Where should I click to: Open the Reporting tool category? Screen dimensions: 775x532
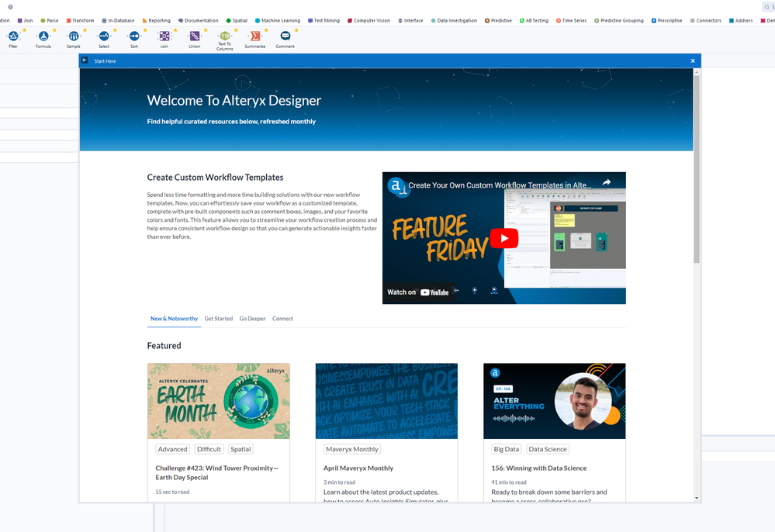click(156, 21)
